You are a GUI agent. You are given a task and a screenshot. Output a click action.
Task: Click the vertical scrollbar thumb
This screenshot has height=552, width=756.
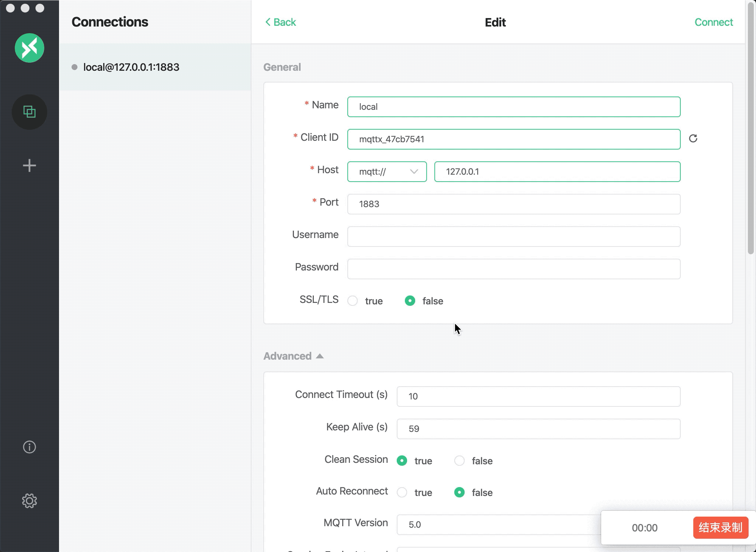point(750,129)
